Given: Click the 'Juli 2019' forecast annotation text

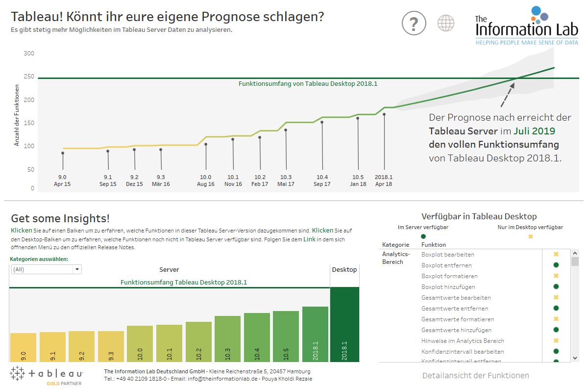Looking at the screenshot, I should [534, 131].
